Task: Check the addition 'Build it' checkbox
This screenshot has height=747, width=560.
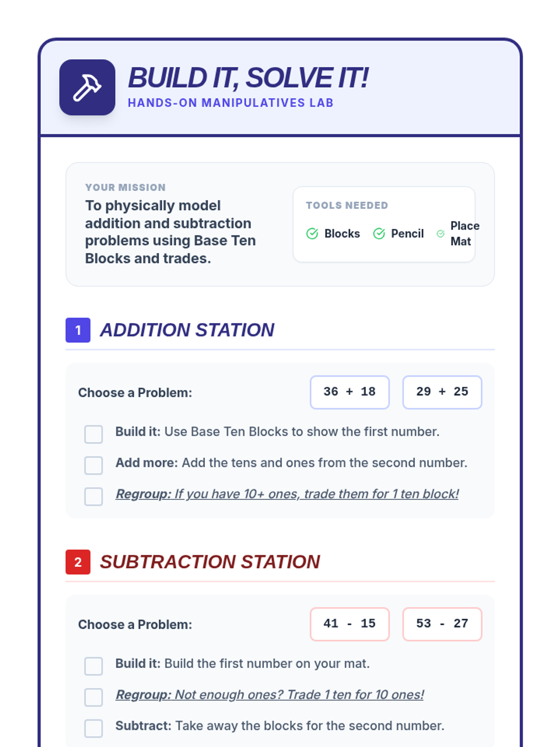Action: [94, 434]
